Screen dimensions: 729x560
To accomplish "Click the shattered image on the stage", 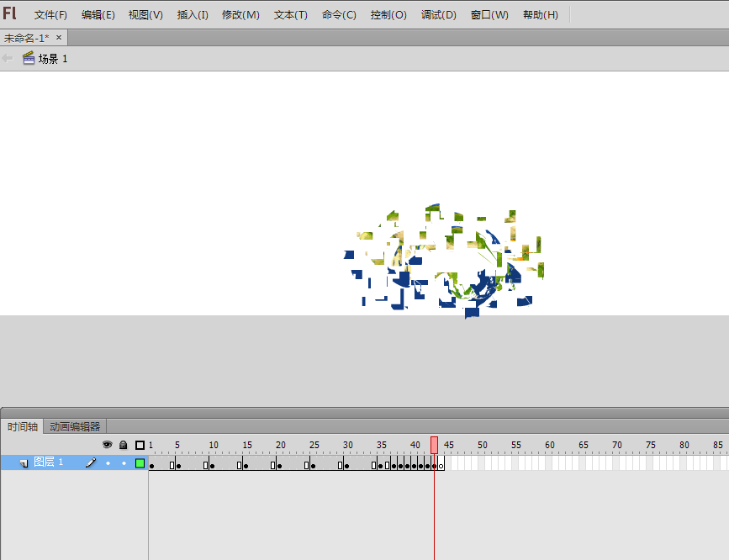I will coord(444,261).
